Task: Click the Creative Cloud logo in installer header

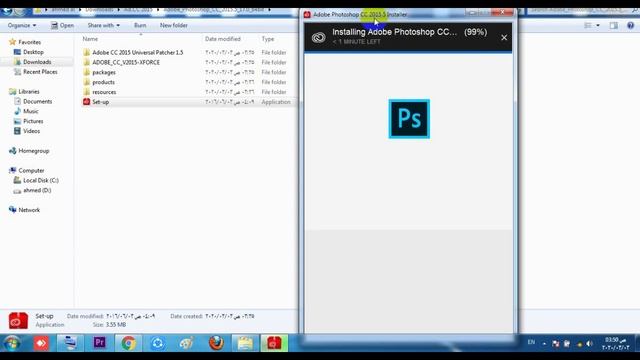Action: click(x=318, y=38)
